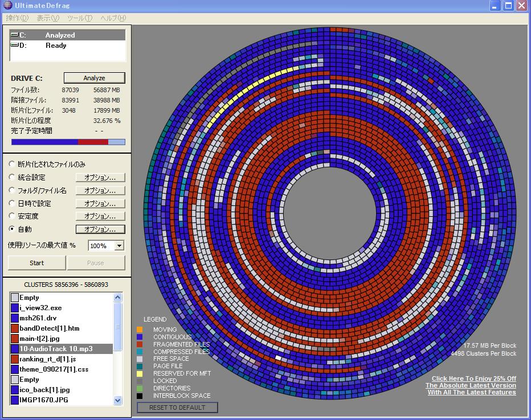Click the file list scroll down arrow
The height and width of the screenshot is (420, 531).
pyautogui.click(x=117, y=401)
